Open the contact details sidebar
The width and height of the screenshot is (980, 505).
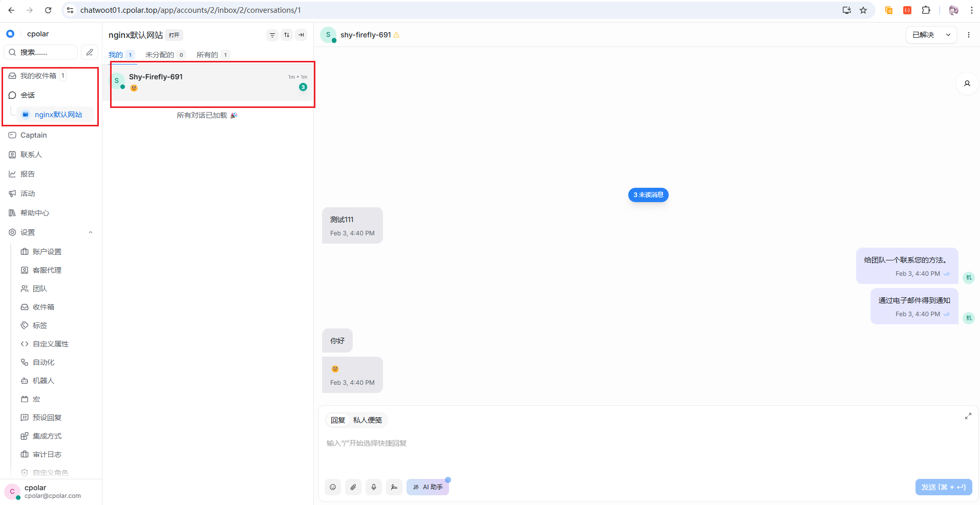click(x=967, y=83)
